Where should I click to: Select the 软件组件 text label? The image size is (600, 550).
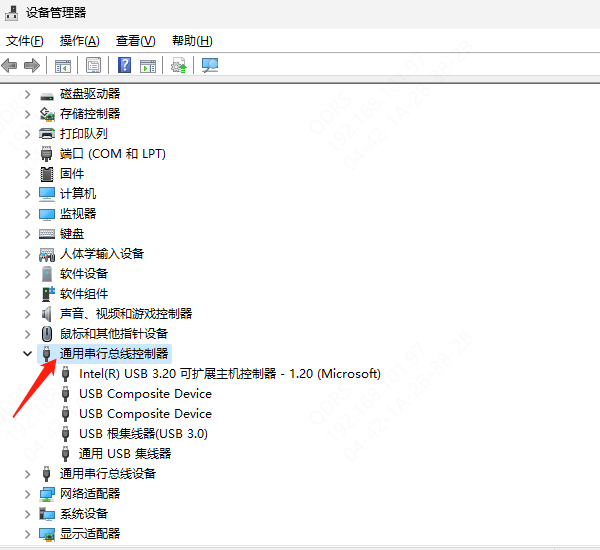[84, 294]
